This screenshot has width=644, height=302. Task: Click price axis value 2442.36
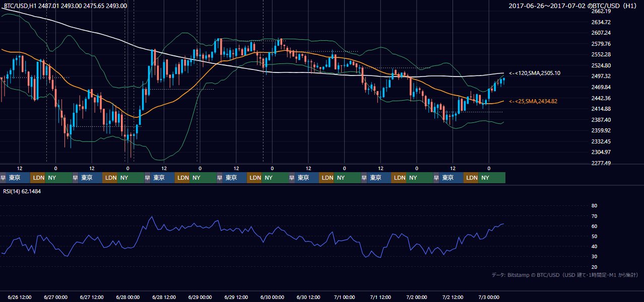tap(601, 98)
